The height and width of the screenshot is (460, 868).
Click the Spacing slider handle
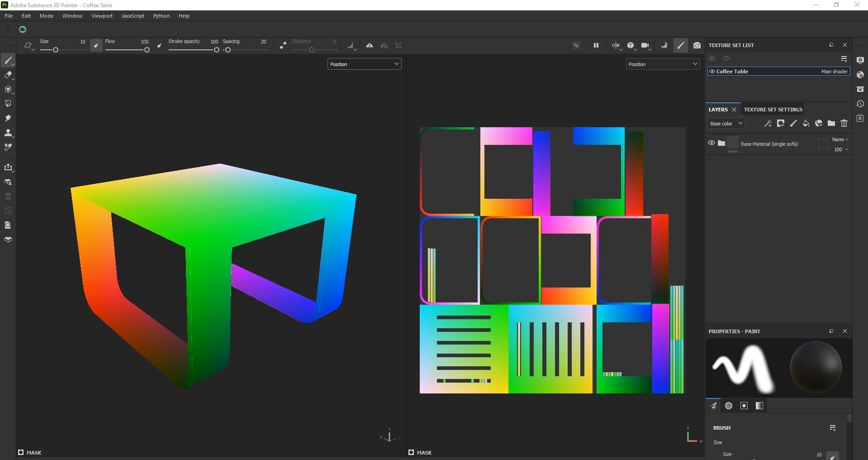tap(228, 50)
